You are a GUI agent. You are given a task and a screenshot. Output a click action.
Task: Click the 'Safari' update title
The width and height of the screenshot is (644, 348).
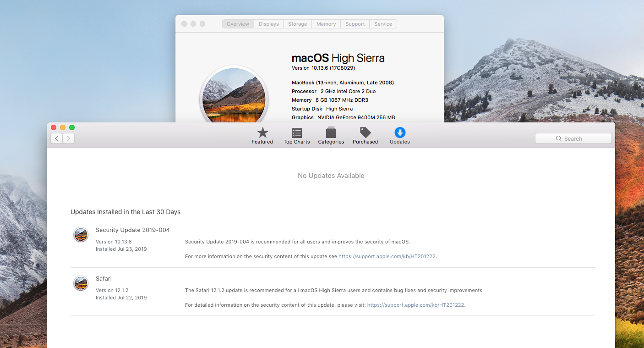(104, 278)
